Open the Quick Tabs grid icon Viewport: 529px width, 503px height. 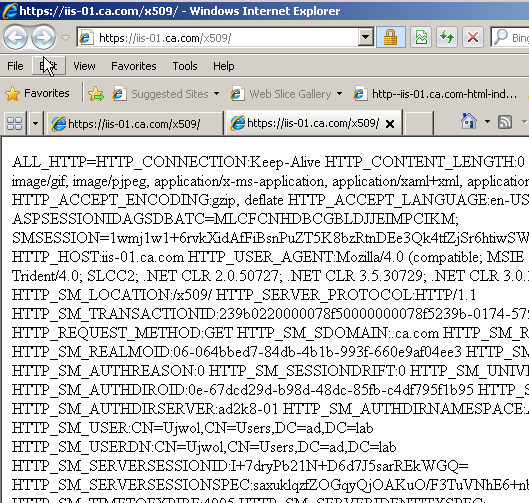(15, 123)
